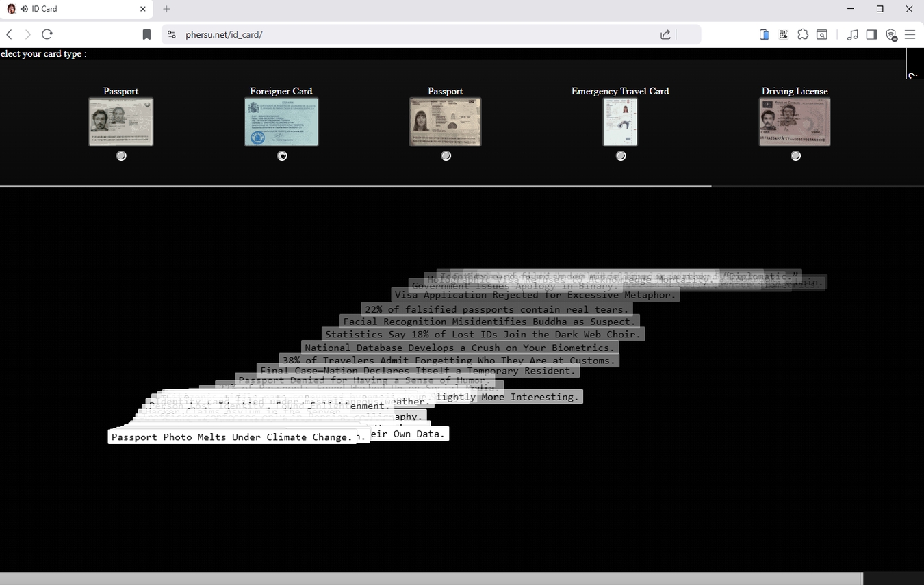The height and width of the screenshot is (585, 924).
Task: Open the browser Extensions puzzle icon
Action: click(x=802, y=34)
